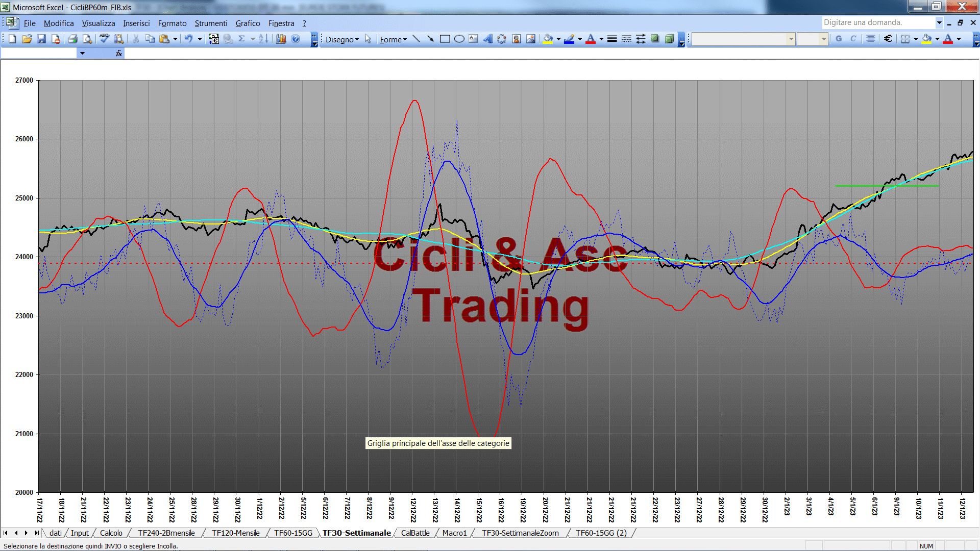Select the Rectangle drawing tool
The height and width of the screenshot is (551, 980).
coord(445,39)
